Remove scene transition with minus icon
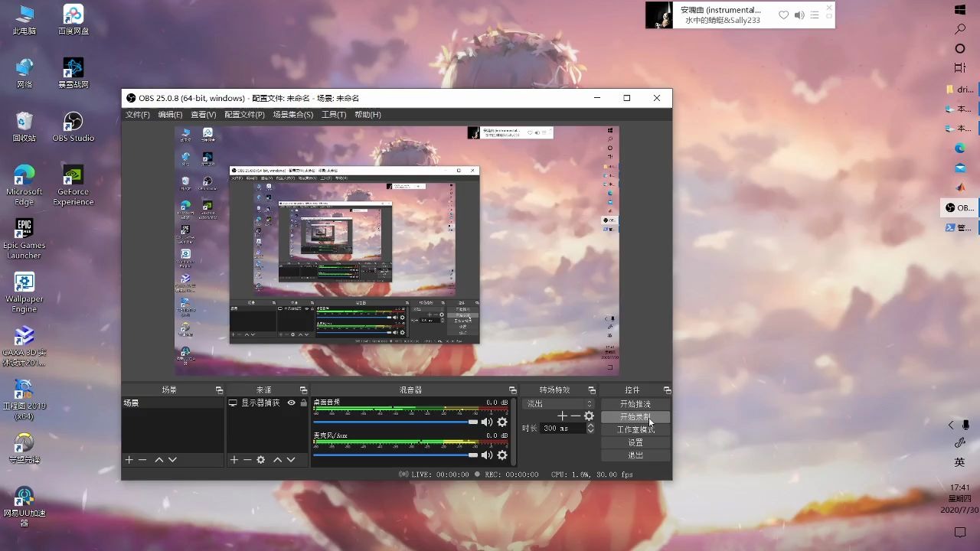Image resolution: width=980 pixels, height=551 pixels. 576,416
